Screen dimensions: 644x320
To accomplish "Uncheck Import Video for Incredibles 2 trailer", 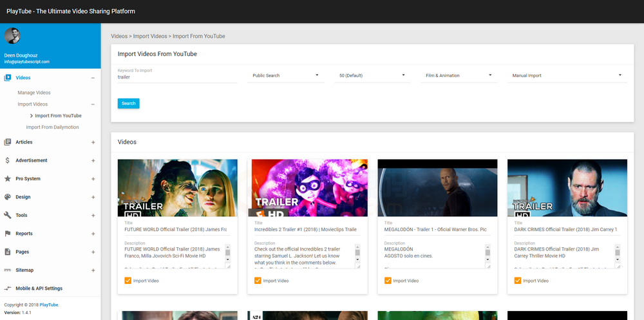I will point(258,281).
